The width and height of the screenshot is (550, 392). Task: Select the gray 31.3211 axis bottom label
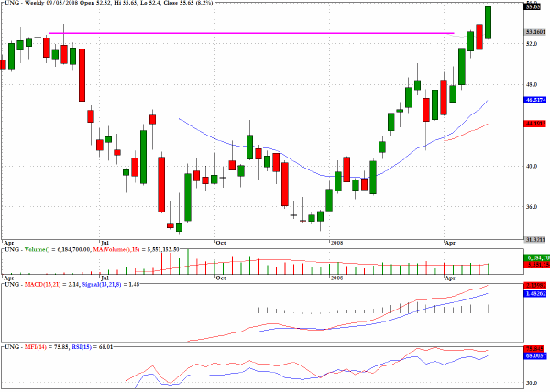click(x=535, y=240)
